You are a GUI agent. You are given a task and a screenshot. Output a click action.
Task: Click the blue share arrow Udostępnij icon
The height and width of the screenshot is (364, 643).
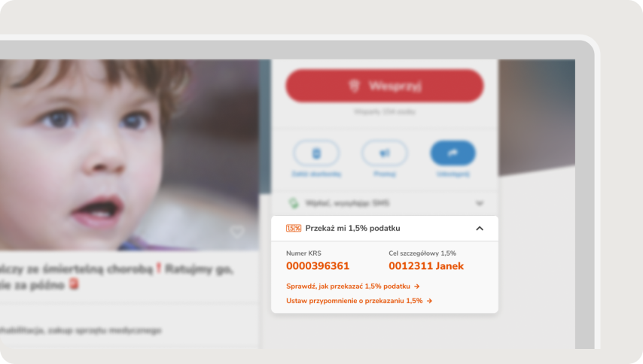(x=453, y=153)
